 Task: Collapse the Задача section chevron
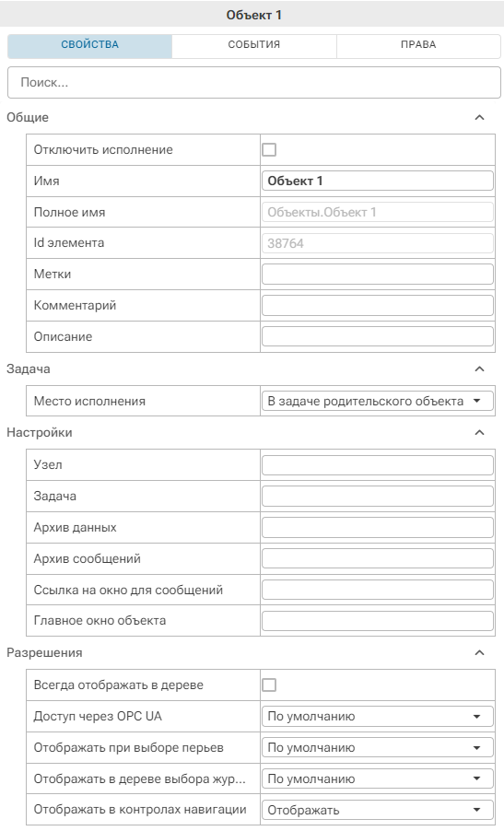coord(480,369)
